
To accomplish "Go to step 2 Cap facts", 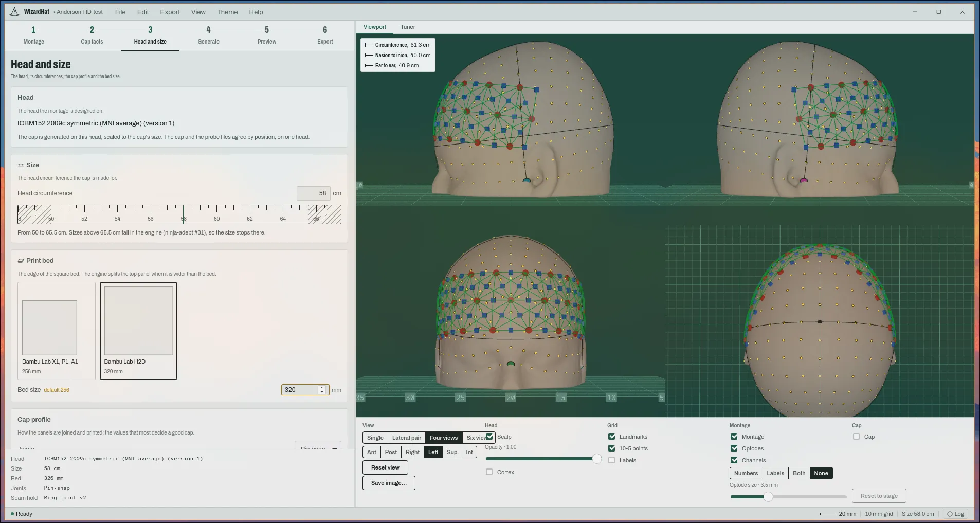I will [x=92, y=35].
